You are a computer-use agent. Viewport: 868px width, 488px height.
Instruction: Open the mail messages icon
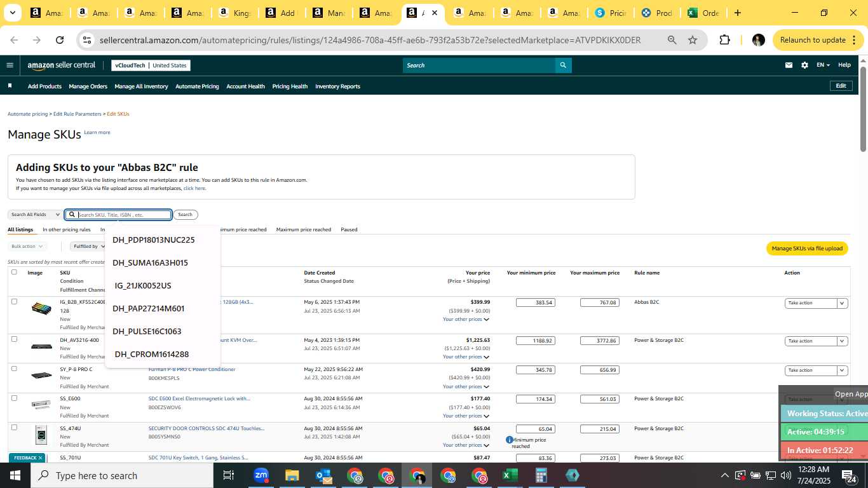[789, 65]
